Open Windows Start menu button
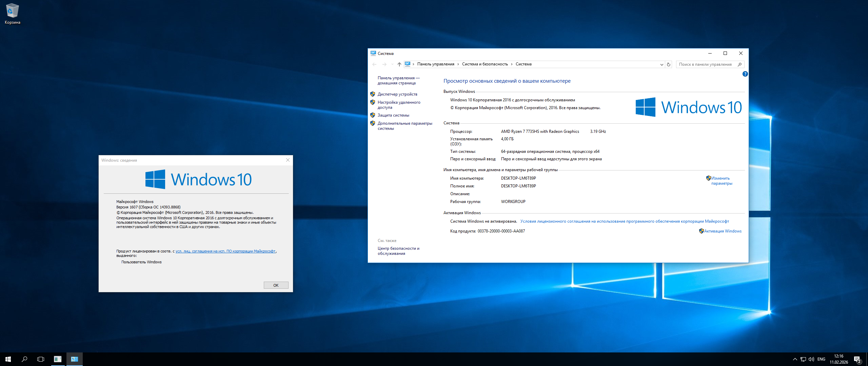868x366 pixels. click(8, 359)
